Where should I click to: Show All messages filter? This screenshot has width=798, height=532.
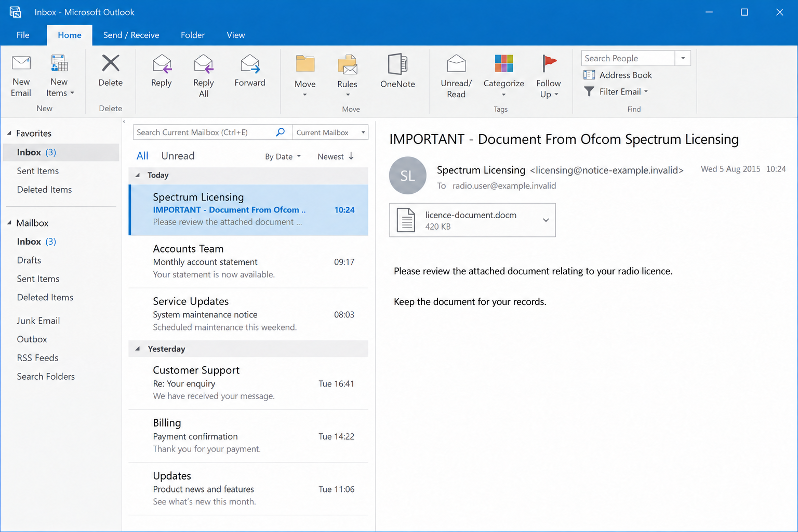point(142,156)
